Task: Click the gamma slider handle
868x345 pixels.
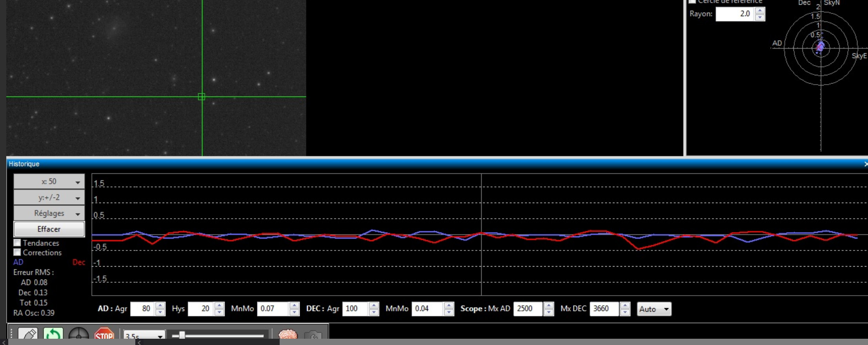Action: tap(182, 336)
